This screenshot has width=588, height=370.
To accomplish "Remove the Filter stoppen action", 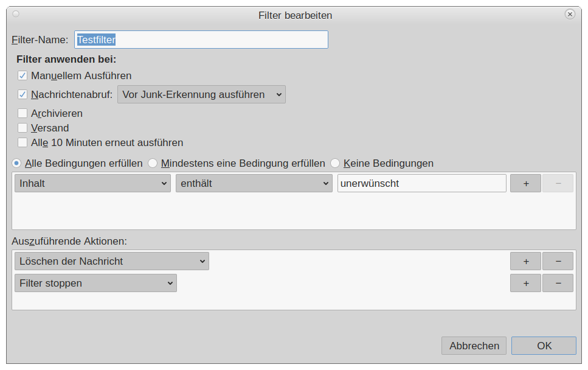I will (x=558, y=283).
